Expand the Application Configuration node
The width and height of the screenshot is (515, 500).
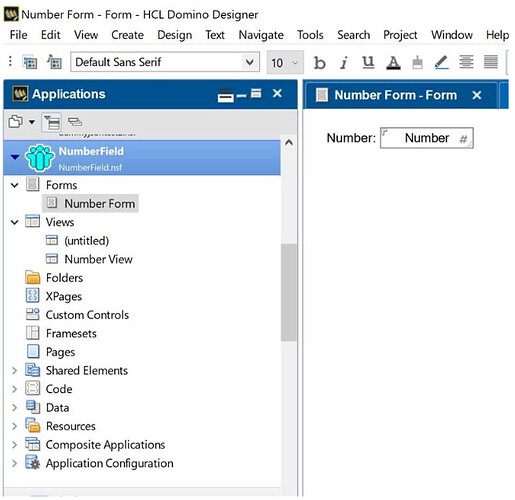pyautogui.click(x=14, y=463)
